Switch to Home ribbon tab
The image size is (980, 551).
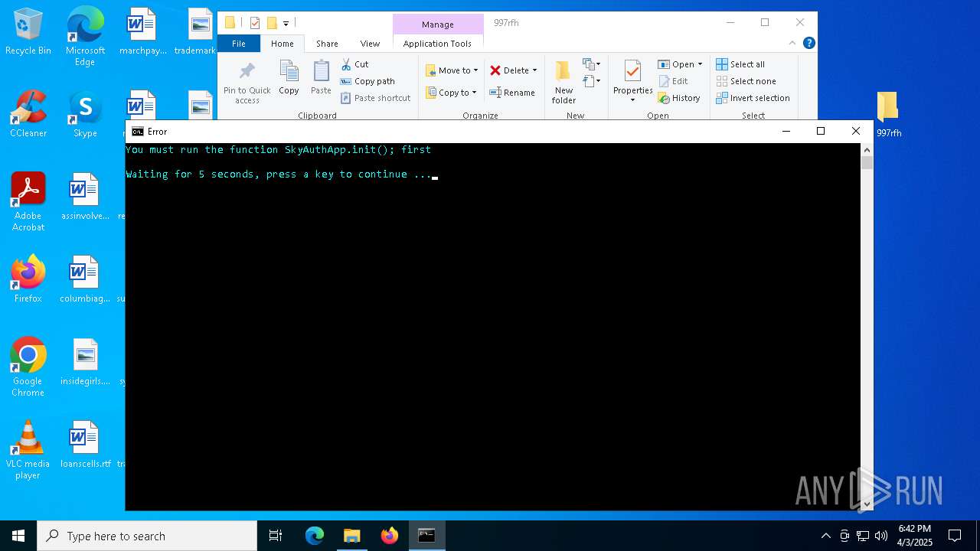click(x=282, y=44)
